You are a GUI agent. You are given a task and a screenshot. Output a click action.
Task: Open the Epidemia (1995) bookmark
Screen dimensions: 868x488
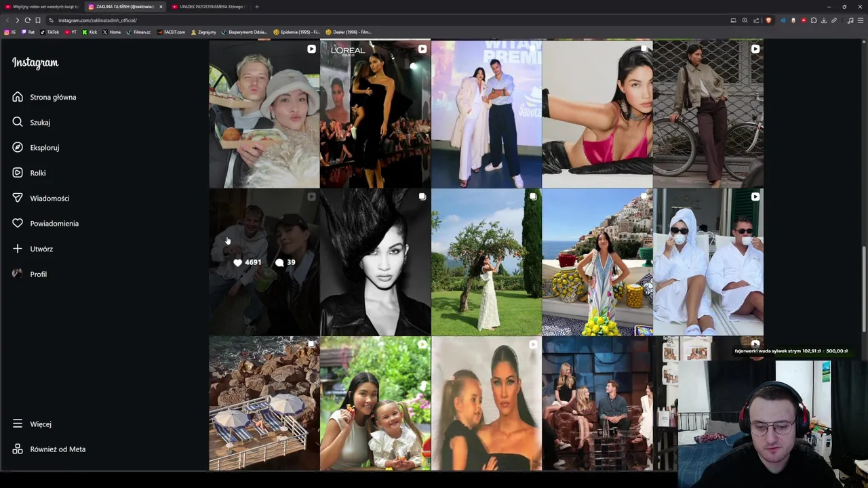tap(296, 32)
